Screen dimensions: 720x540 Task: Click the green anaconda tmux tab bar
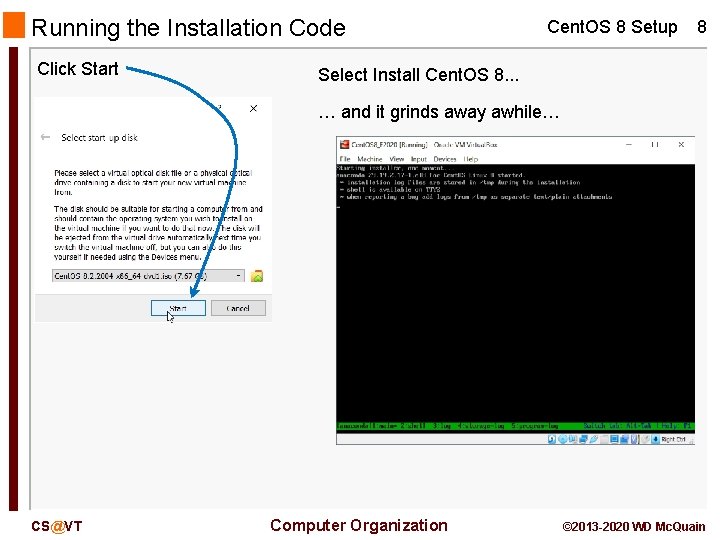point(515,426)
